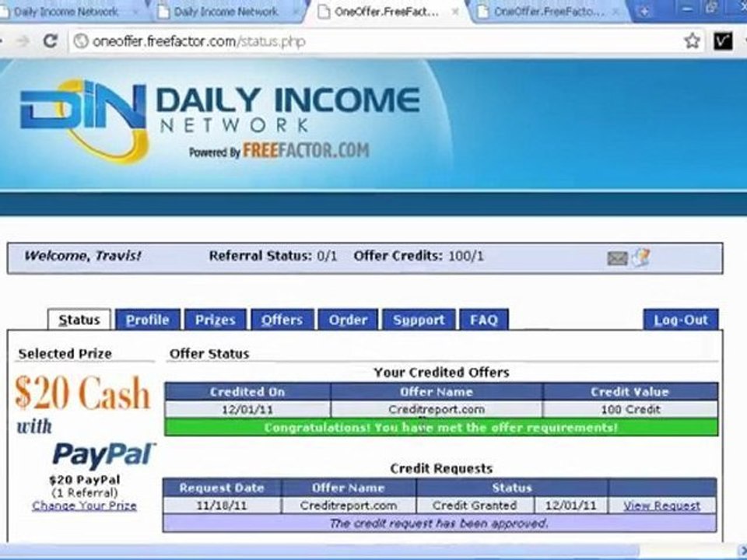747x560 pixels.
Task: Click the 'Credit Granted' status cell
Action: click(475, 506)
